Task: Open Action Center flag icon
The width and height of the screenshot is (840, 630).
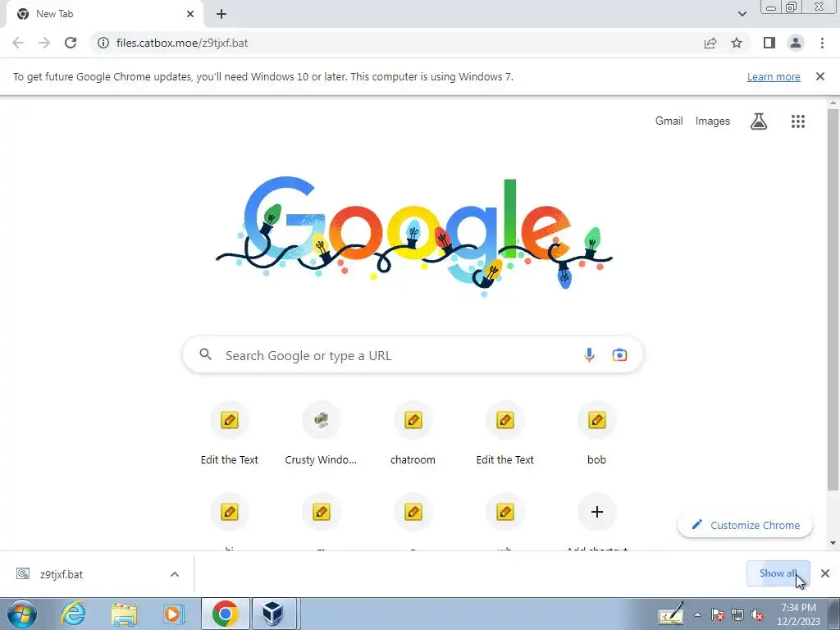Action: (x=717, y=615)
